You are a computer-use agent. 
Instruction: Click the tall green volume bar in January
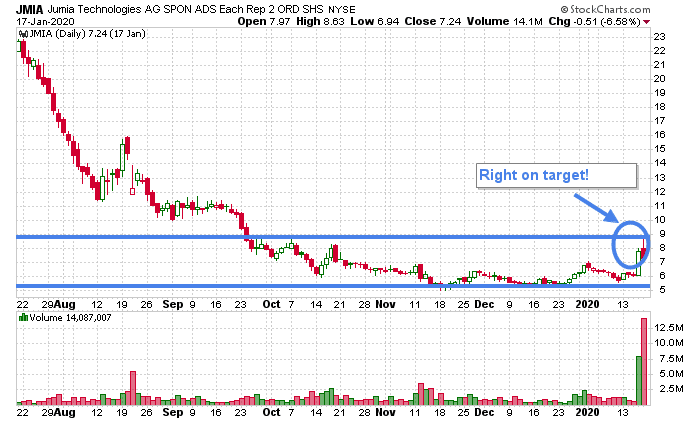tap(639, 380)
